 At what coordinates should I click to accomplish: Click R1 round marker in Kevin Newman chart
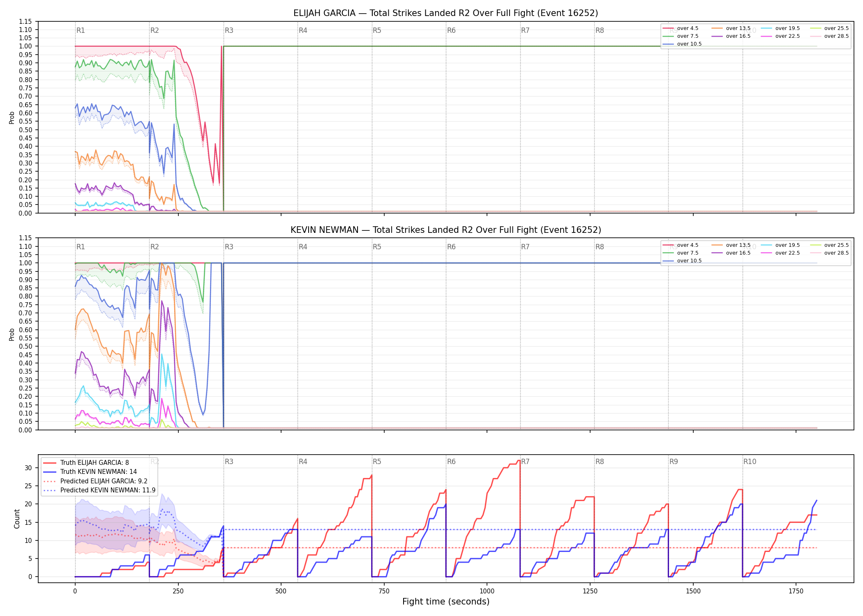[x=81, y=247]
